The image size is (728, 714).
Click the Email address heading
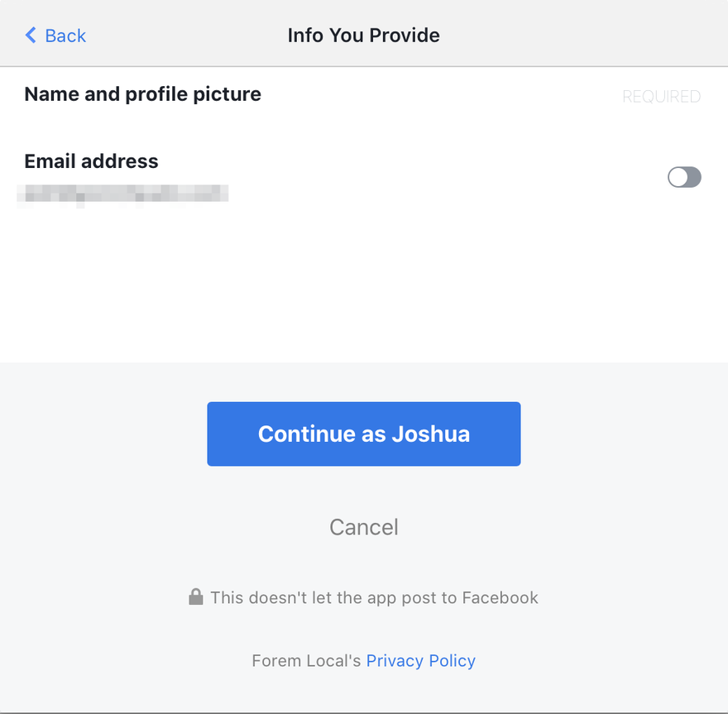point(92,161)
